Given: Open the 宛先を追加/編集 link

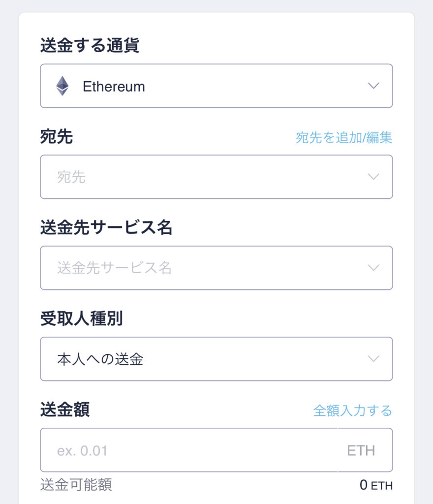Looking at the screenshot, I should 344,138.
